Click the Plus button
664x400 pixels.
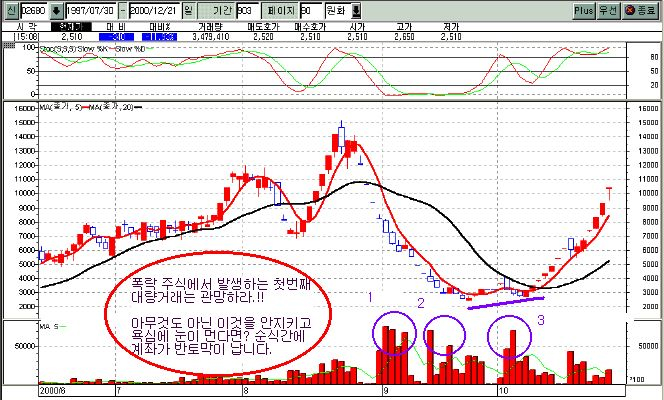(x=584, y=10)
